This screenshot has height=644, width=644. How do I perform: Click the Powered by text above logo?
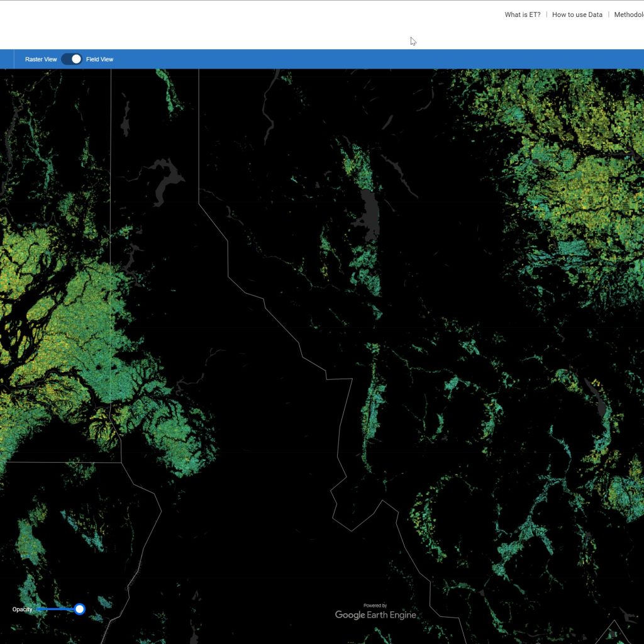[x=375, y=605]
